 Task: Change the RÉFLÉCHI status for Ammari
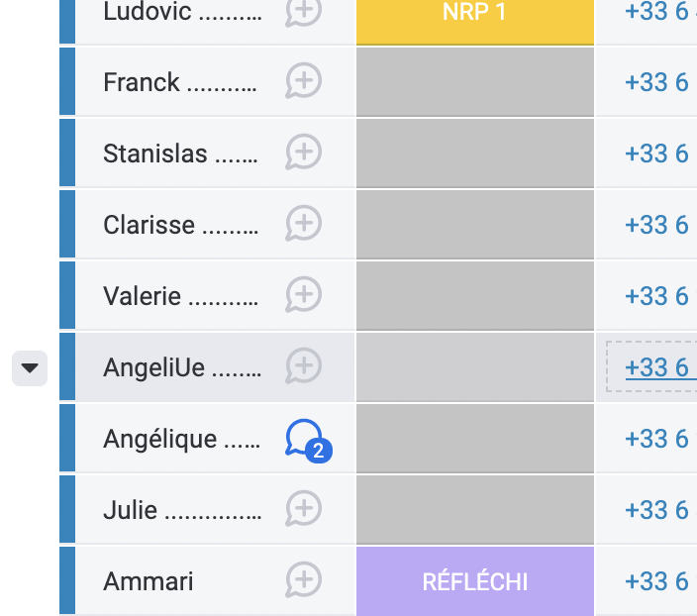475,581
